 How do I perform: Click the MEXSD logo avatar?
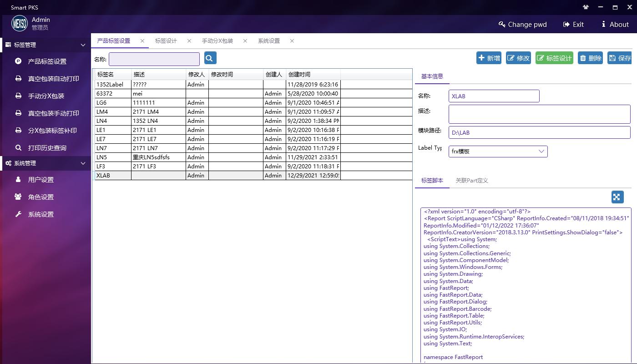(x=20, y=23)
